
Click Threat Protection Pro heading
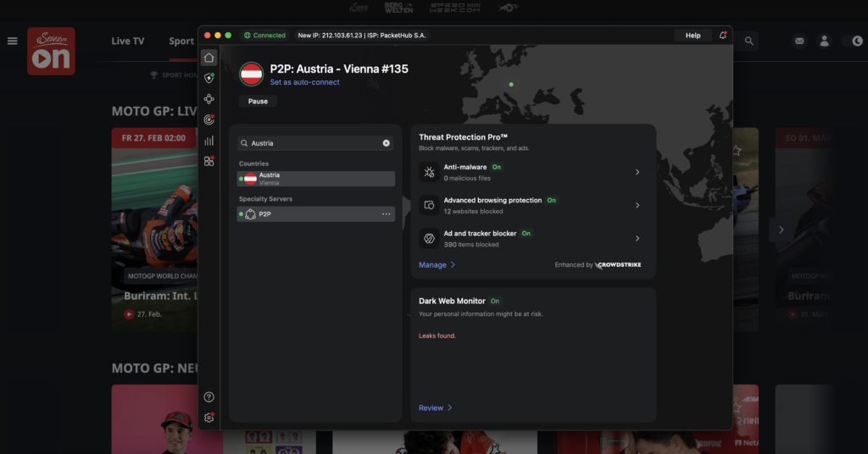pos(464,137)
